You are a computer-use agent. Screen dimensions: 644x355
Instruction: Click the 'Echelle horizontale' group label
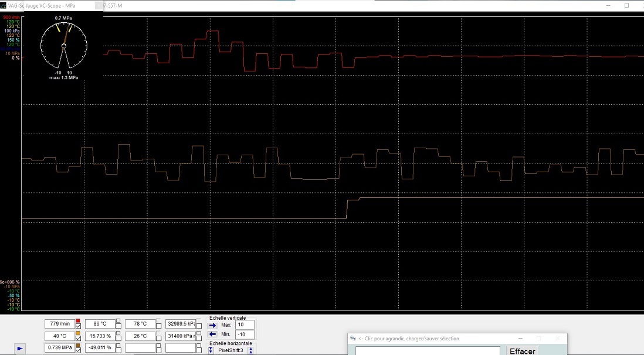[x=231, y=343]
